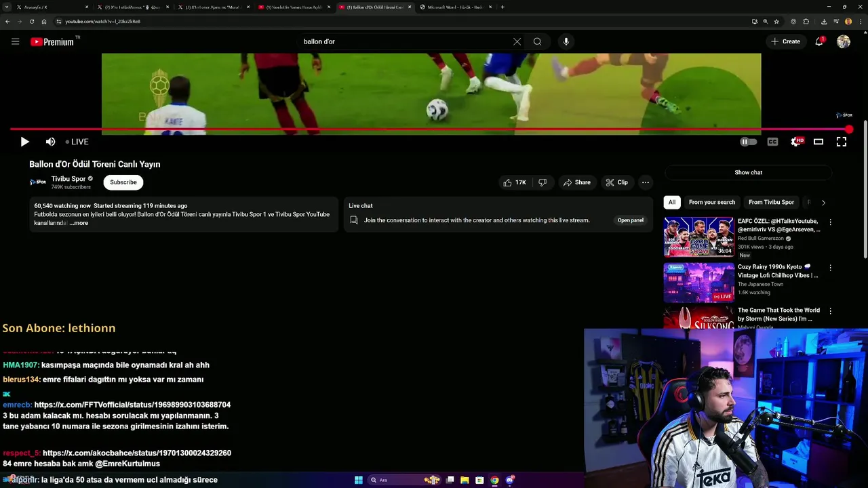Bookmark this page with the star icon
Image resolution: width=868 pixels, height=488 pixels.
coord(776,21)
